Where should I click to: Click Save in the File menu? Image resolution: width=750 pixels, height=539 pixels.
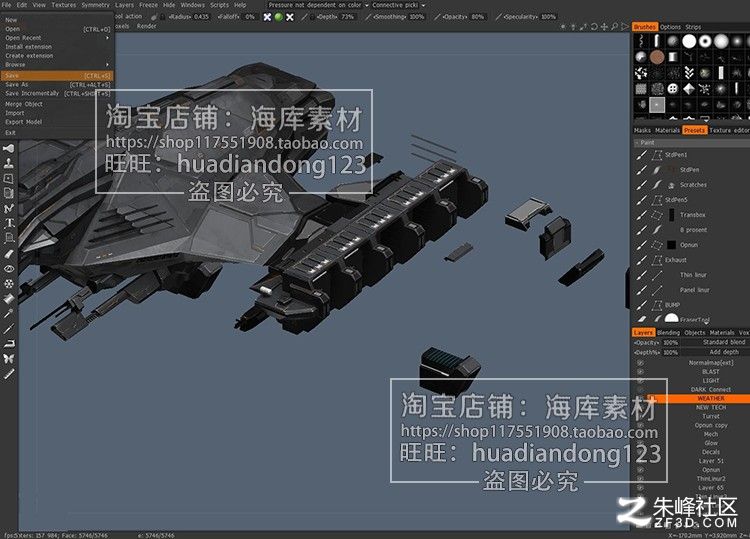(56, 76)
